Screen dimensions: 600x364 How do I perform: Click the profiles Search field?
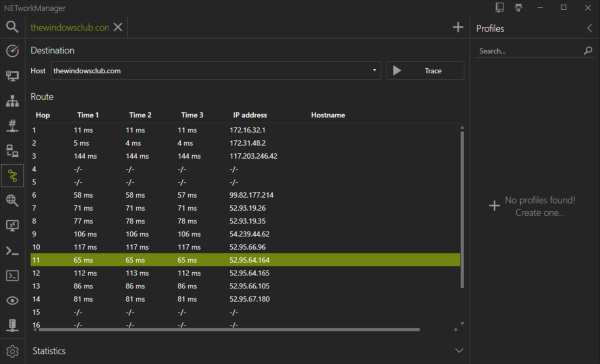(530, 51)
